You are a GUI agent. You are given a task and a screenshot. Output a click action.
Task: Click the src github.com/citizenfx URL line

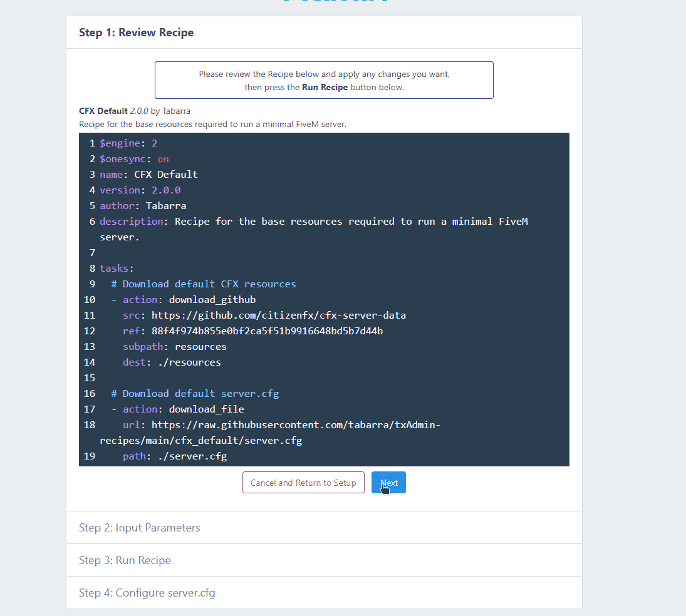[264, 316]
